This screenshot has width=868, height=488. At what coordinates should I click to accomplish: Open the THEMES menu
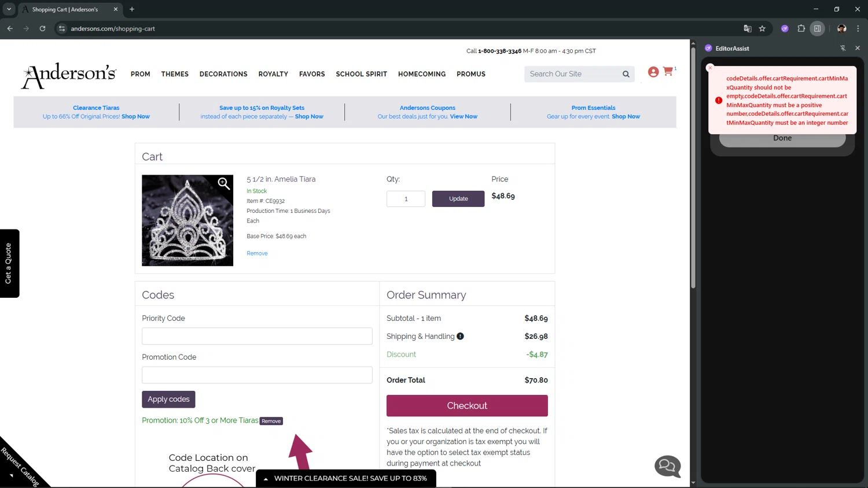[x=175, y=74]
